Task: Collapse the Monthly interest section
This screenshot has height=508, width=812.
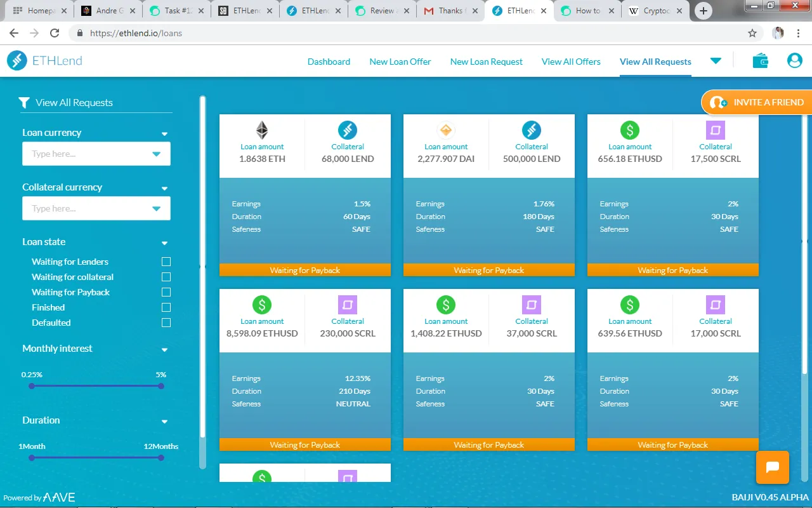Action: click(x=165, y=350)
